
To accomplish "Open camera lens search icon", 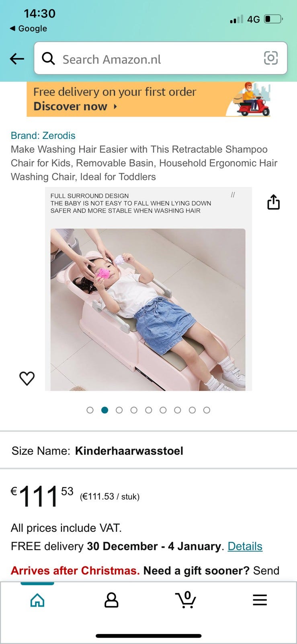I will click(x=271, y=58).
